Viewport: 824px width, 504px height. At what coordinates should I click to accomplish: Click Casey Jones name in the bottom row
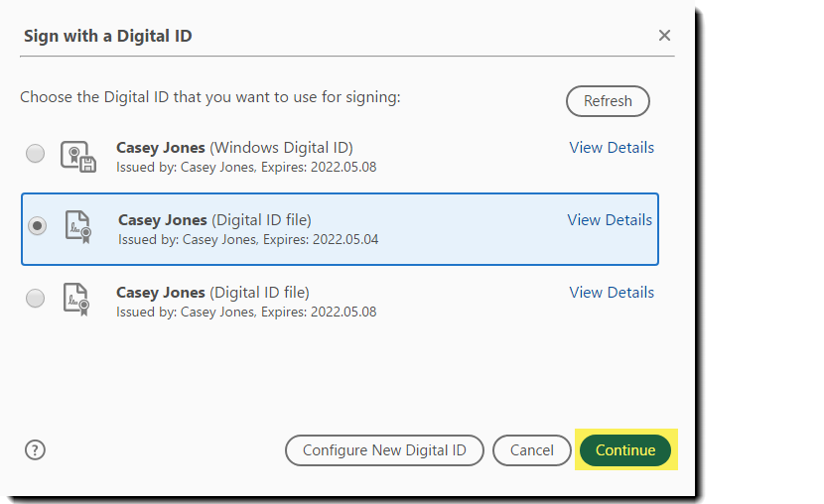click(161, 293)
